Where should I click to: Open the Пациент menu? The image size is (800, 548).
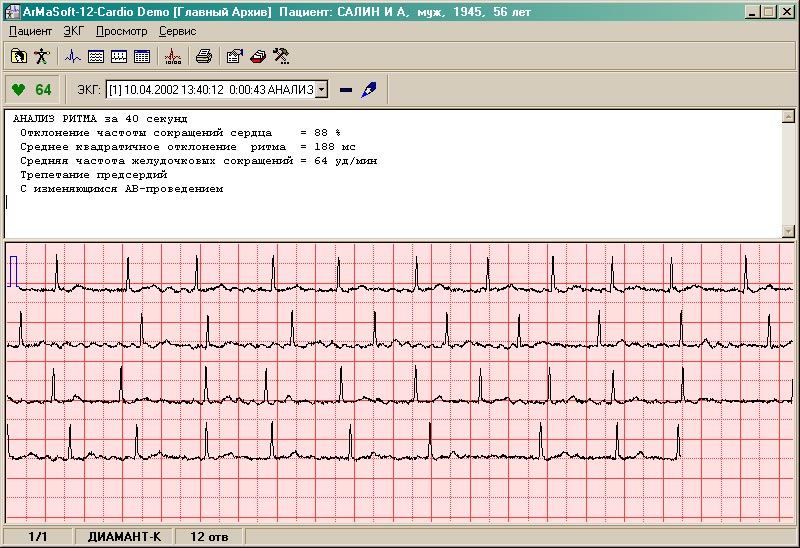30,31
